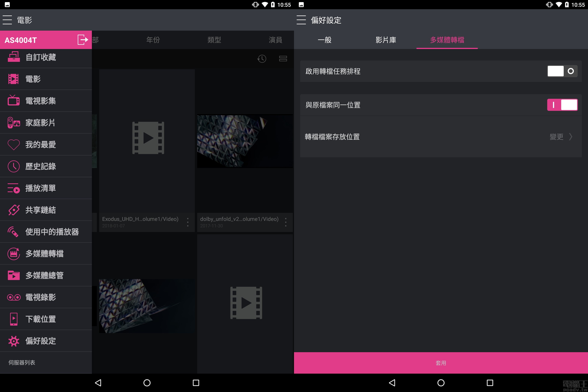Toggle list view in the movie browser
The height and width of the screenshot is (392, 588).
coord(283,59)
